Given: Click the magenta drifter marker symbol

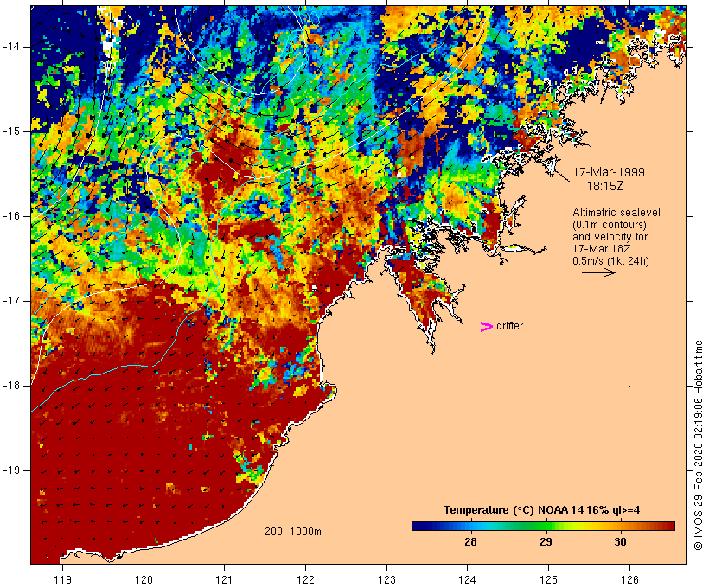Looking at the screenshot, I should pos(486,327).
